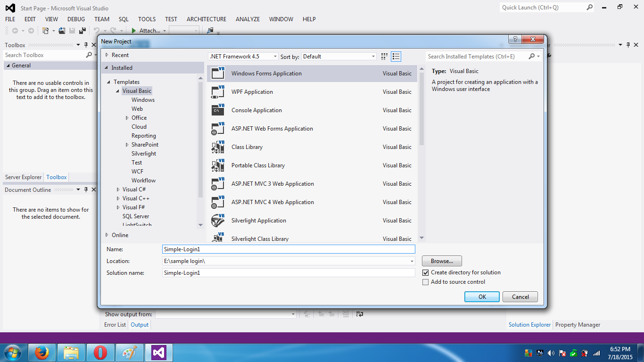Open the dialog's question-mark help button
The image size is (644, 362).
click(x=514, y=40)
